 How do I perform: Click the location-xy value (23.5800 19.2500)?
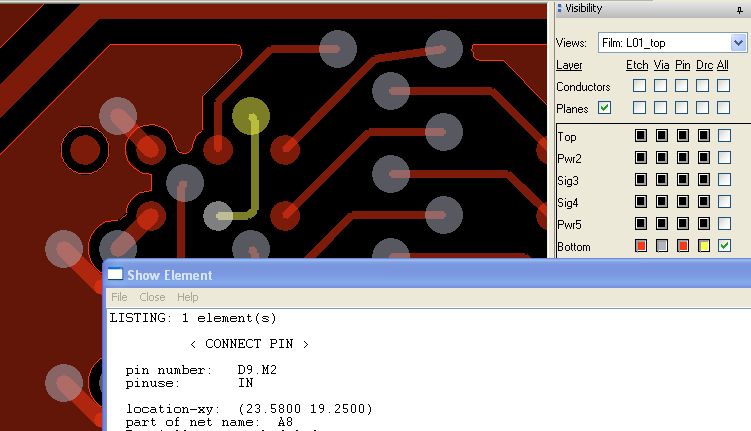pos(305,408)
